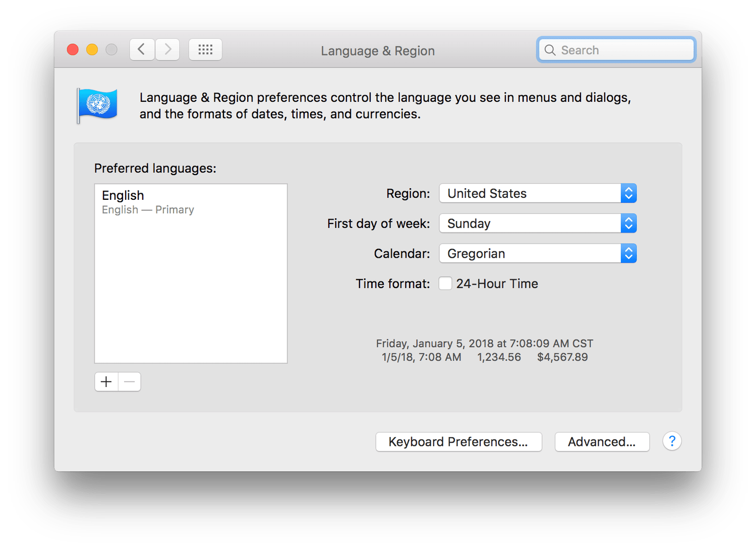Click the United Nations flag icon

click(98, 104)
